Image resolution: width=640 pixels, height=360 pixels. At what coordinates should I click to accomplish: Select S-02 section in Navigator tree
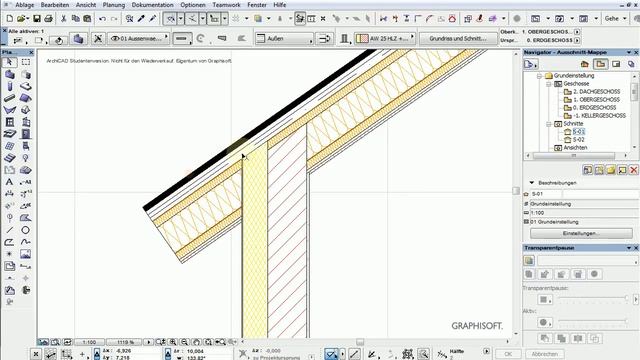click(x=578, y=140)
